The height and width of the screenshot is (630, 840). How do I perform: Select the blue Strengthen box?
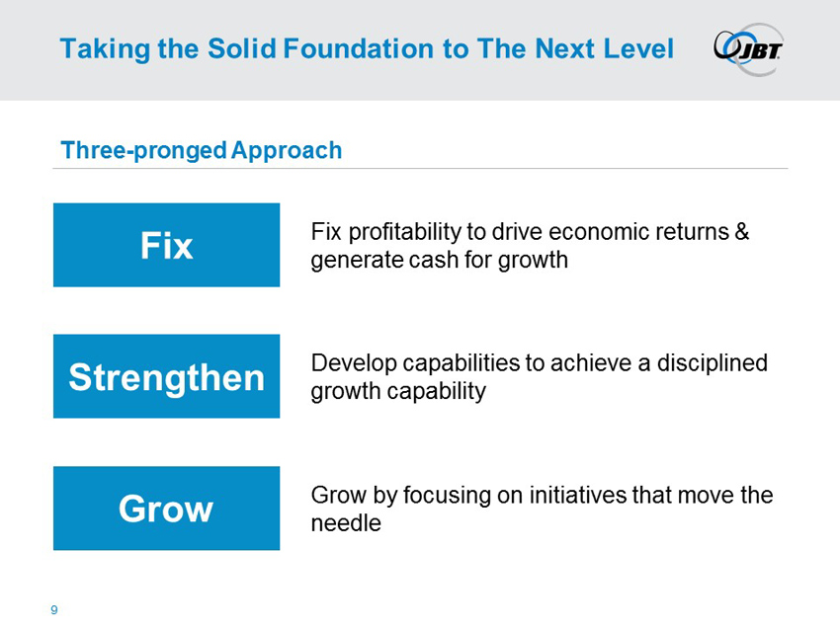[x=166, y=376]
